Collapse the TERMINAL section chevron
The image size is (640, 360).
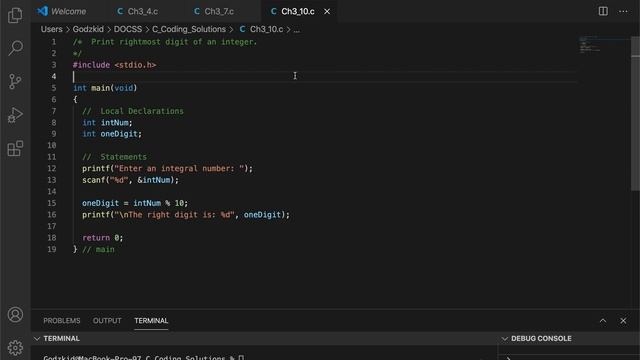37,338
